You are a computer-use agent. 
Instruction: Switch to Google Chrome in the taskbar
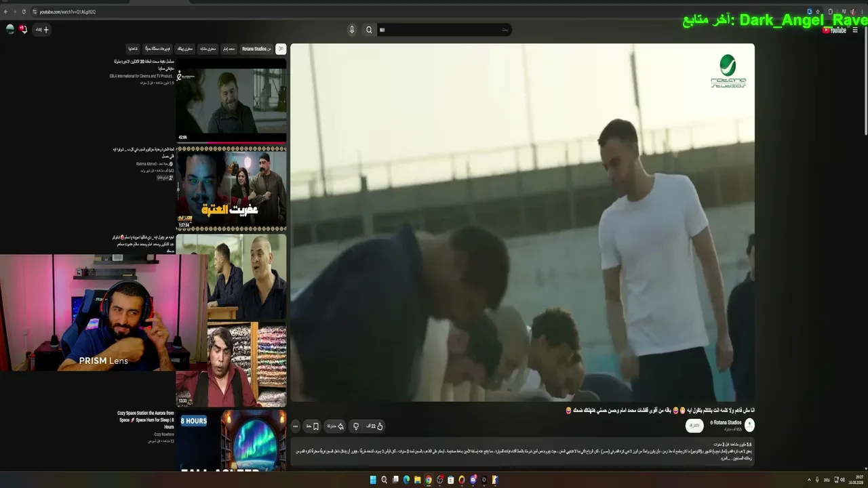(429, 480)
